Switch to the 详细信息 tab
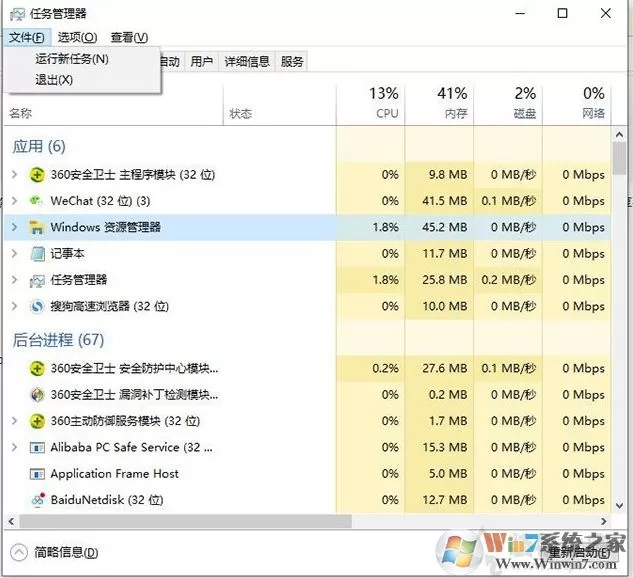633x578 pixels. 247,61
